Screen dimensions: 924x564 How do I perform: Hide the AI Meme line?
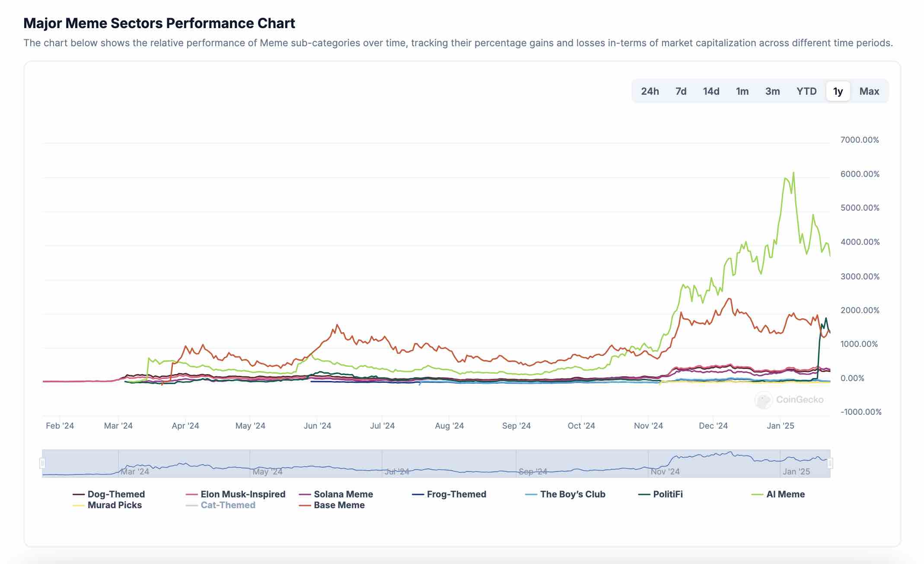tap(778, 494)
